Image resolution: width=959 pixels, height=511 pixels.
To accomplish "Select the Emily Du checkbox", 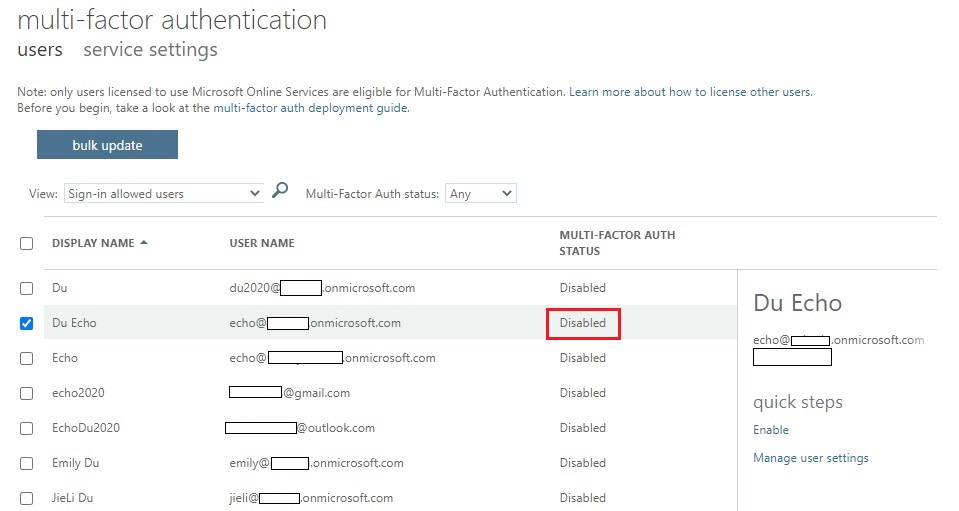I will (26, 463).
